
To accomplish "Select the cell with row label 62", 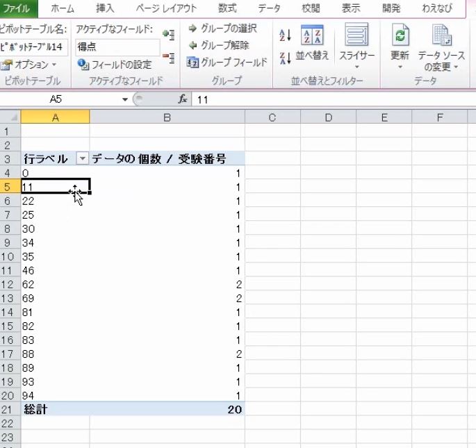I will click(56, 284).
